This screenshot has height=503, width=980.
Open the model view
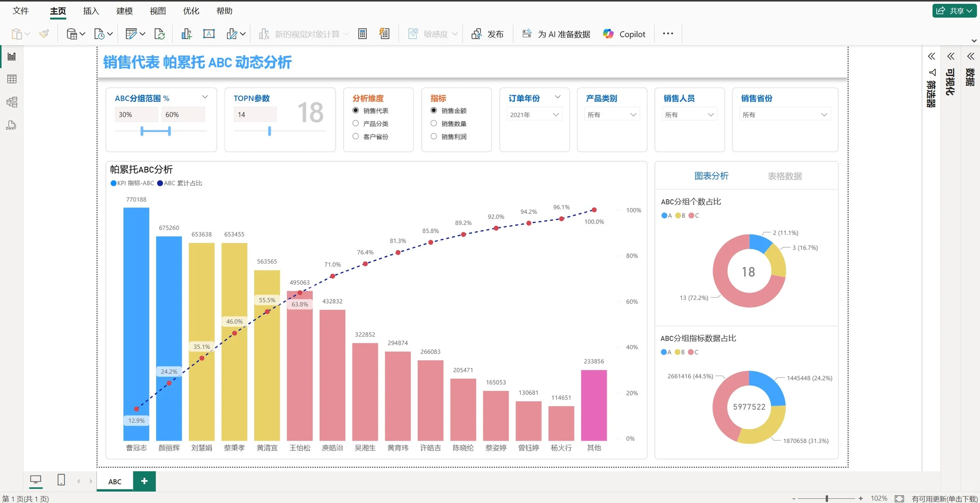12,102
